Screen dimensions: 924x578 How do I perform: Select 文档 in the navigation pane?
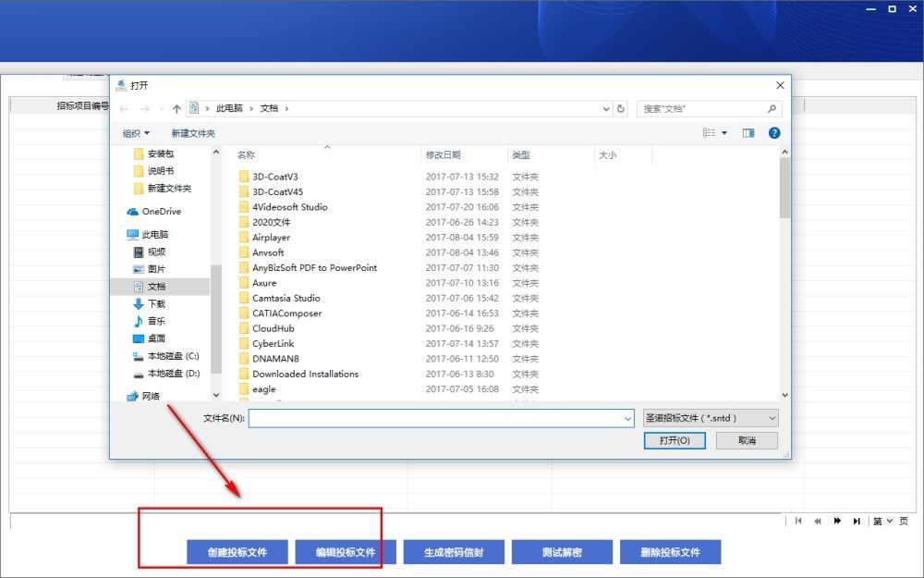click(160, 287)
